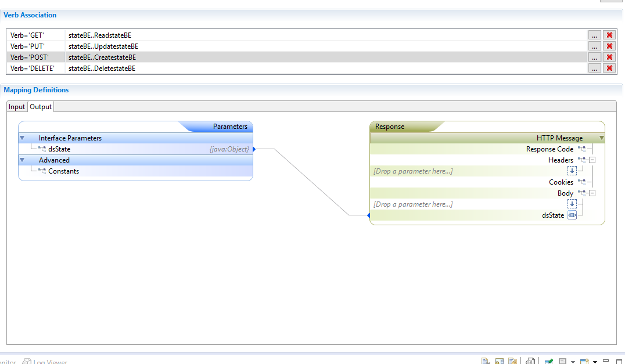Select the Output mapping tab
The height and width of the screenshot is (364, 625).
[41, 107]
